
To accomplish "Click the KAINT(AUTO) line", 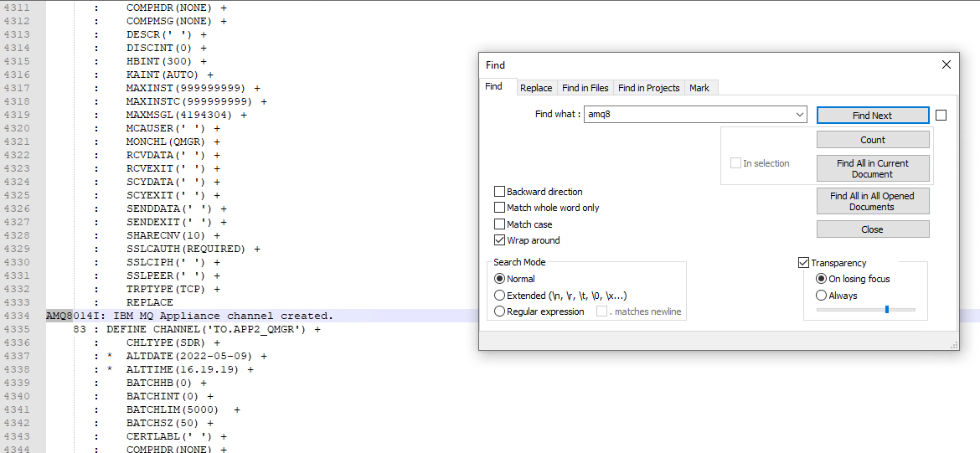I will coord(170,75).
